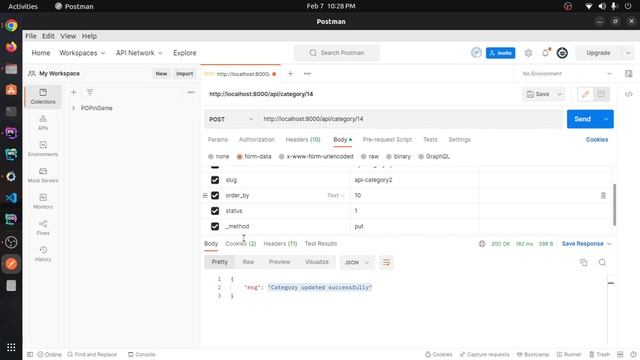Open the History sidebar panel
This screenshot has width=640, height=360.
(43, 254)
